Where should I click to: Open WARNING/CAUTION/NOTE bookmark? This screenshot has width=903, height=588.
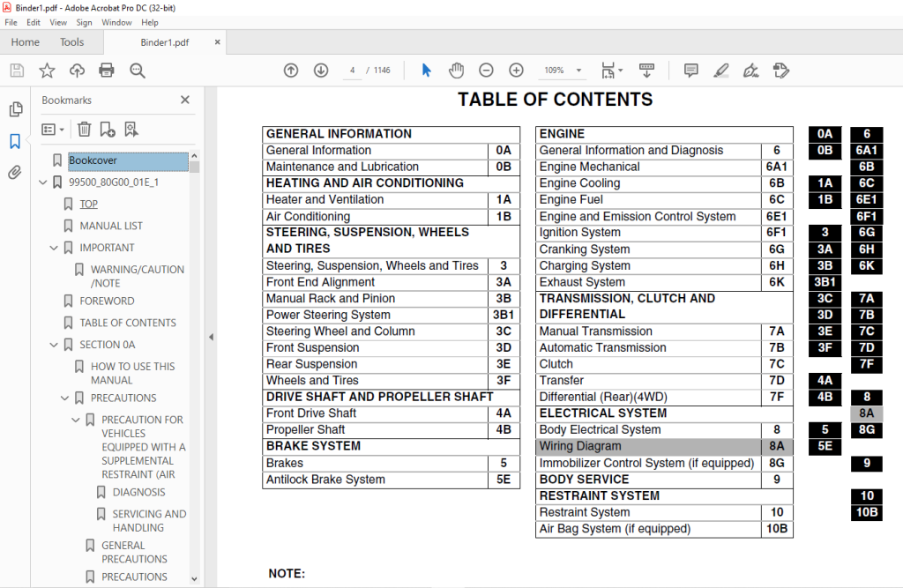point(138,276)
